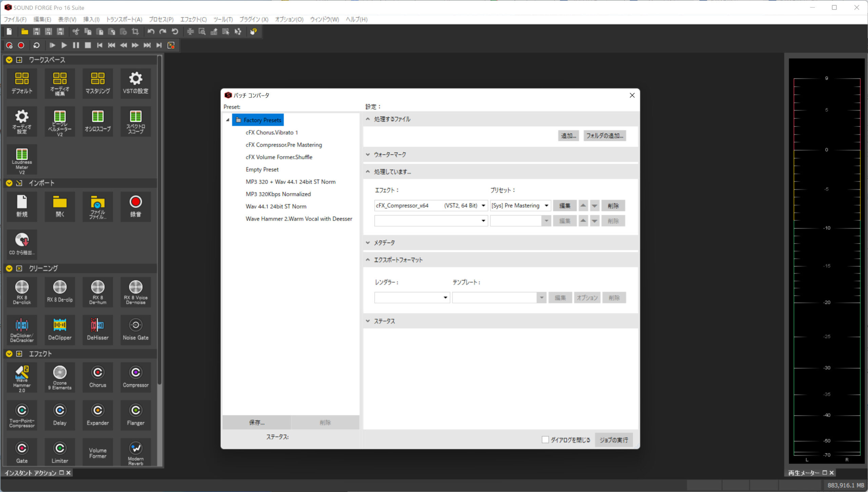Click the フォルダの追加... button
Image resolution: width=868 pixels, height=492 pixels.
tap(605, 136)
